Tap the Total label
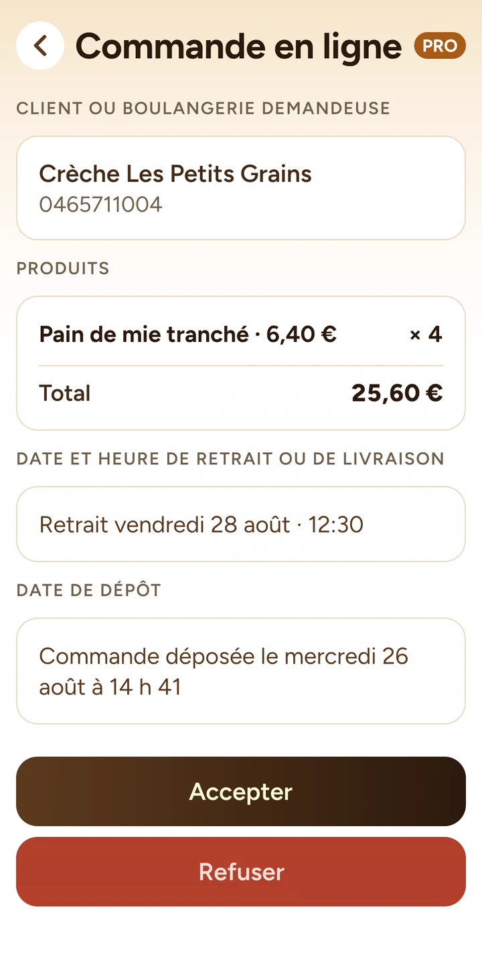This screenshot has width=482, height=980. pyautogui.click(x=64, y=393)
